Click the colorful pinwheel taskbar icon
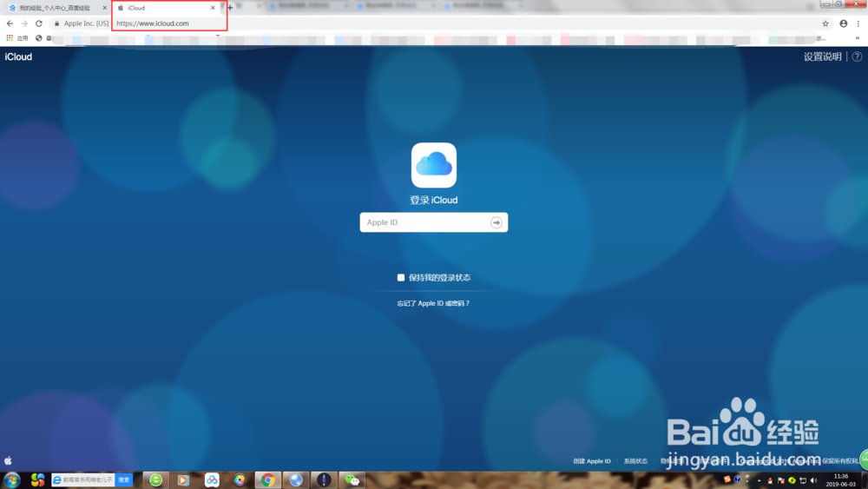 37,480
